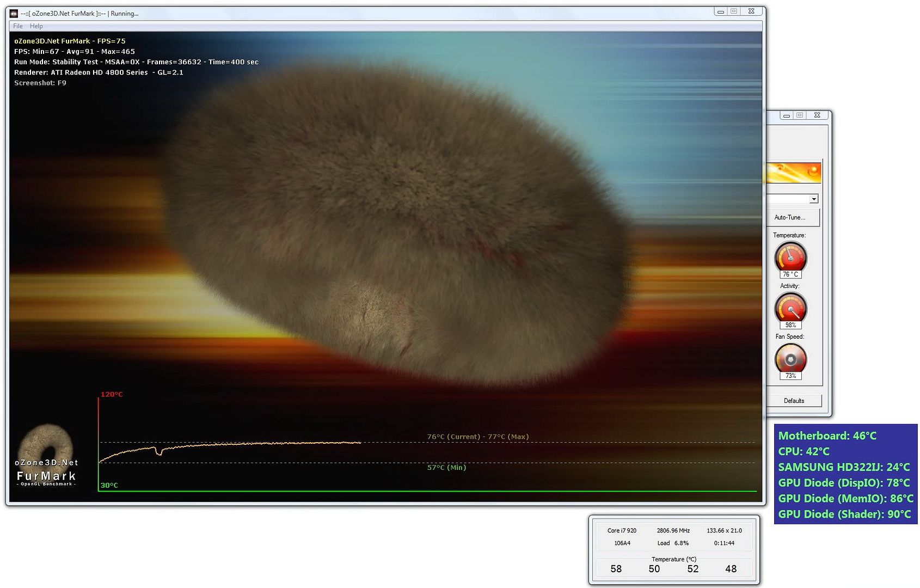Click the 'Temperature (°C)' label in CPU widget
The width and height of the screenshot is (920, 588).
pos(674,559)
